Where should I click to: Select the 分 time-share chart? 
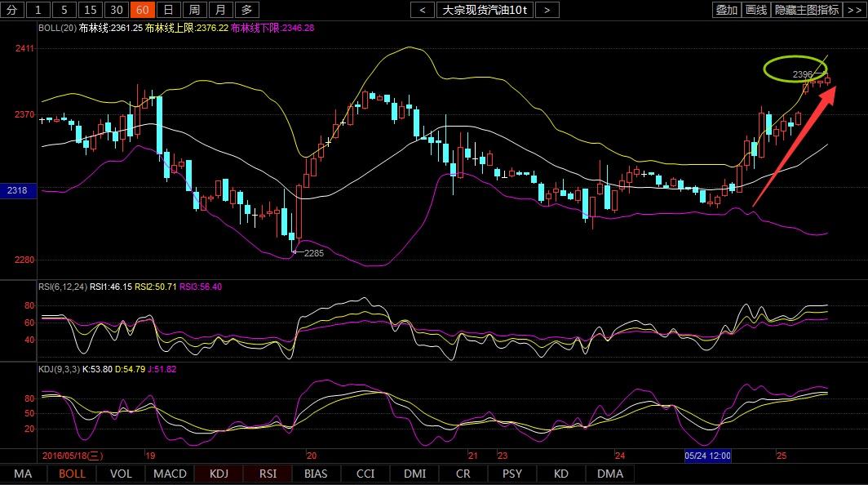[12, 10]
